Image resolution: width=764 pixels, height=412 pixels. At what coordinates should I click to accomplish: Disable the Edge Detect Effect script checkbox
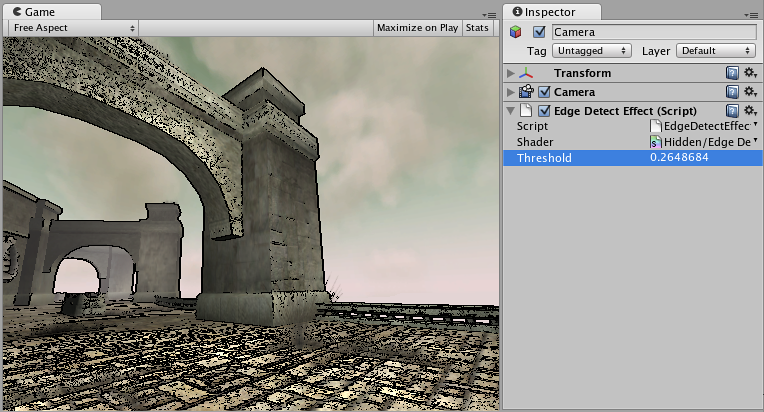544,111
